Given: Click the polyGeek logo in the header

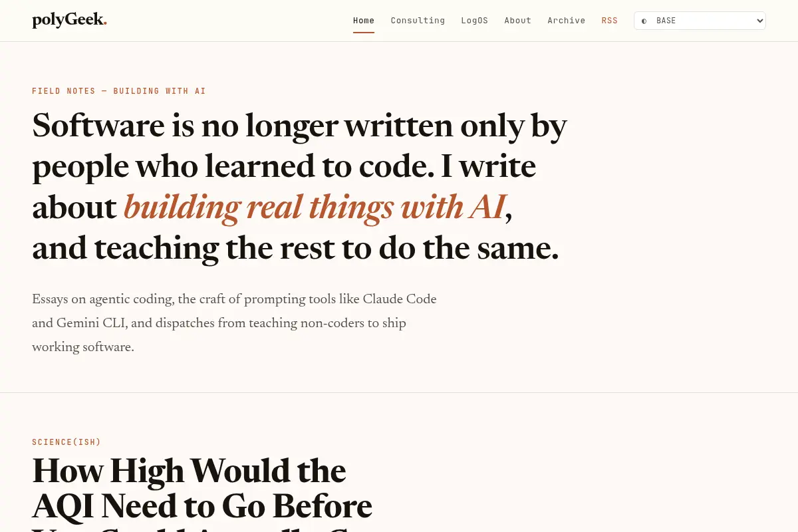Looking at the screenshot, I should click(69, 20).
